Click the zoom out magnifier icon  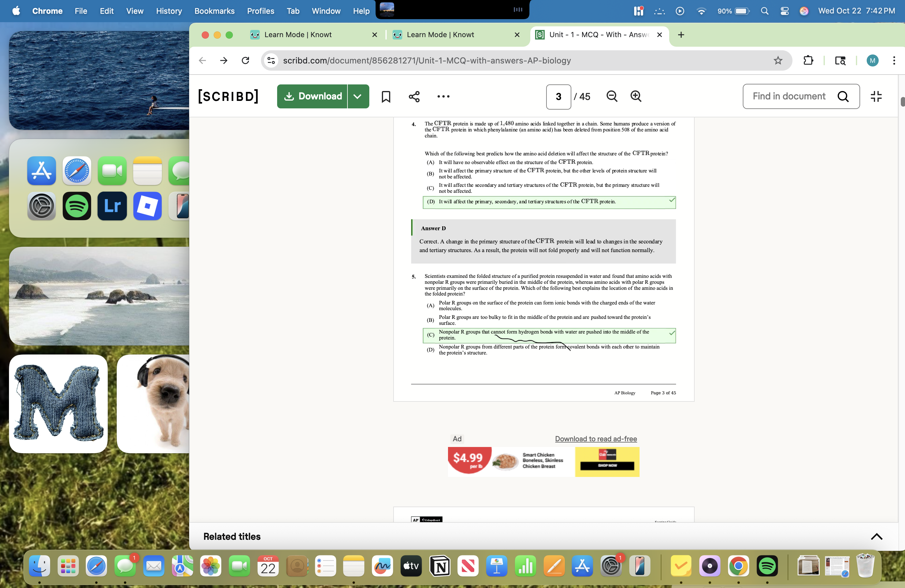point(611,96)
